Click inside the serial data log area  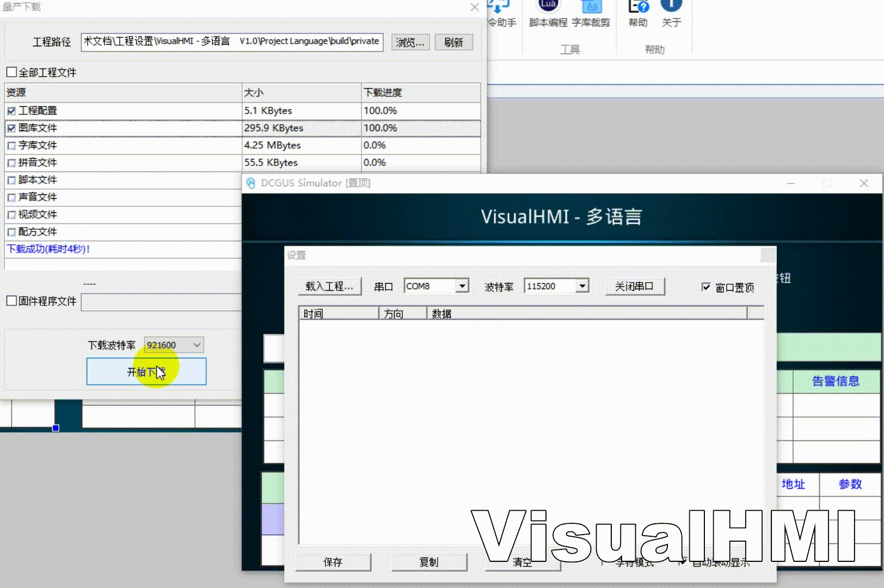pyautogui.click(x=531, y=431)
